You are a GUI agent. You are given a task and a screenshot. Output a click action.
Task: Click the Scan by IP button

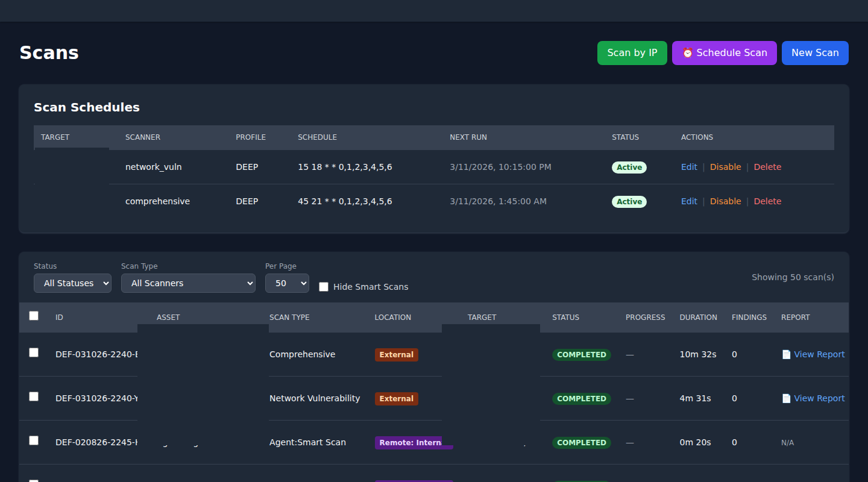point(632,53)
